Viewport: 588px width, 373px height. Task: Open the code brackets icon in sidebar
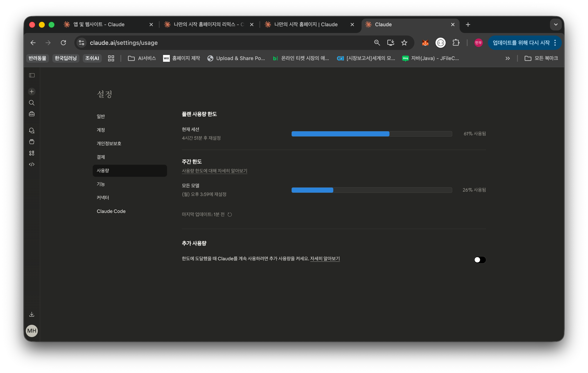tap(32, 165)
